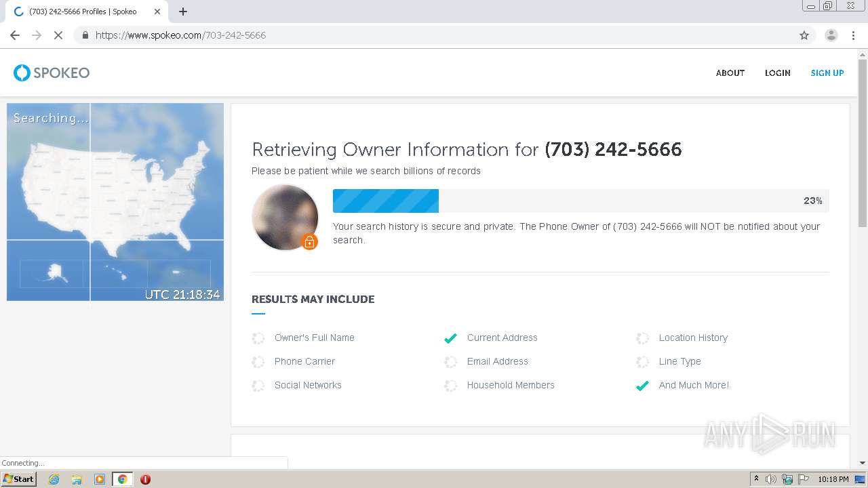Click the Phone Carrier text
Image resolution: width=868 pixels, height=488 pixels.
click(x=304, y=361)
